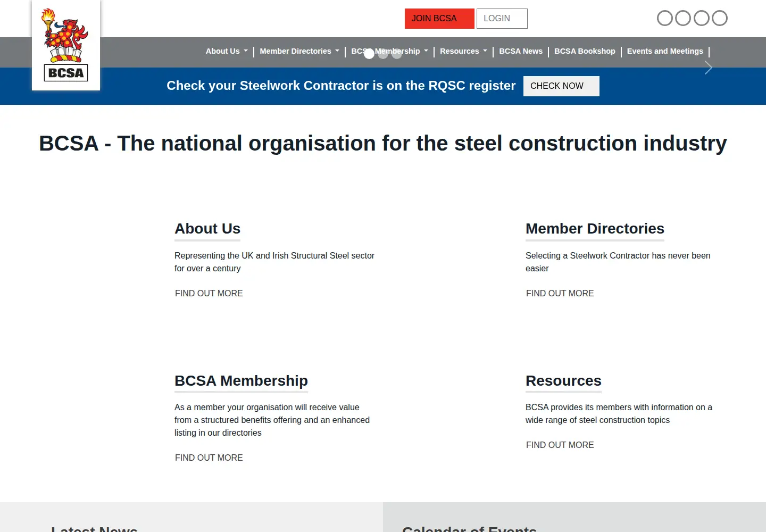This screenshot has width=766, height=532.
Task: Click FIND OUT MORE under BCSA Membership
Action: click(x=209, y=458)
